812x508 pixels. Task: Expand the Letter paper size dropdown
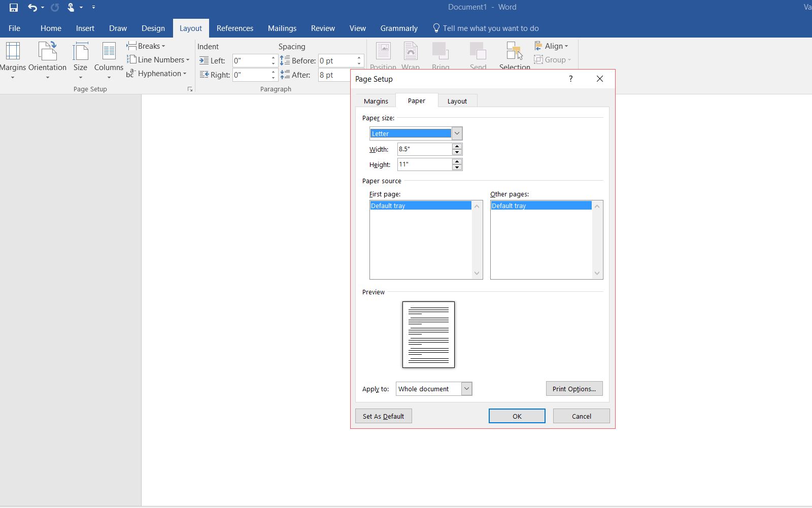point(457,133)
